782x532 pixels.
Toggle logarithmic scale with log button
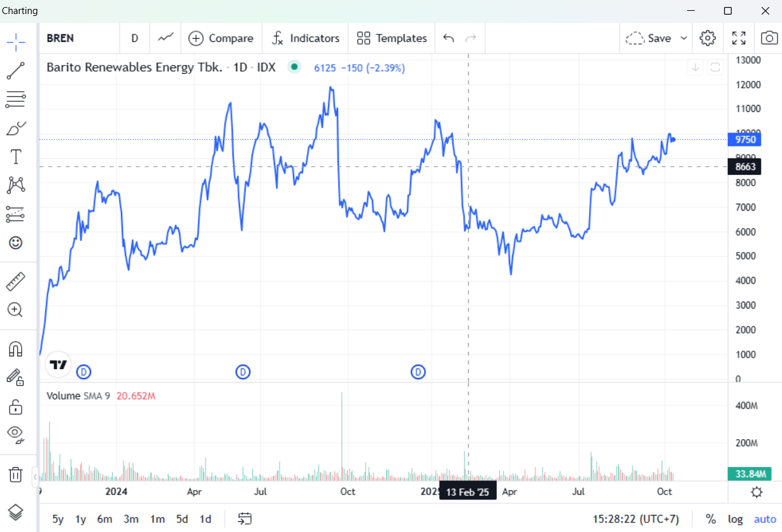pos(736,519)
